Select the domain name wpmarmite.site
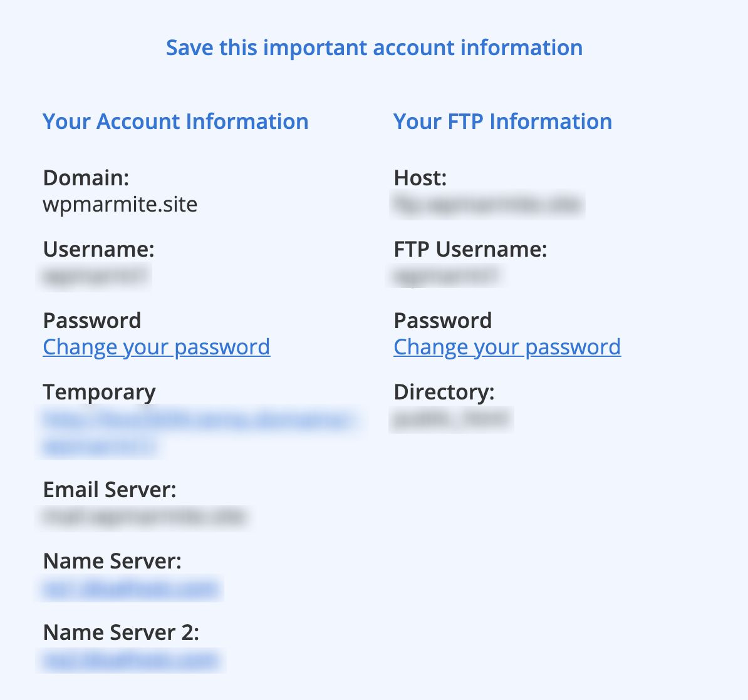Viewport: 748px width, 700px height. [x=120, y=204]
